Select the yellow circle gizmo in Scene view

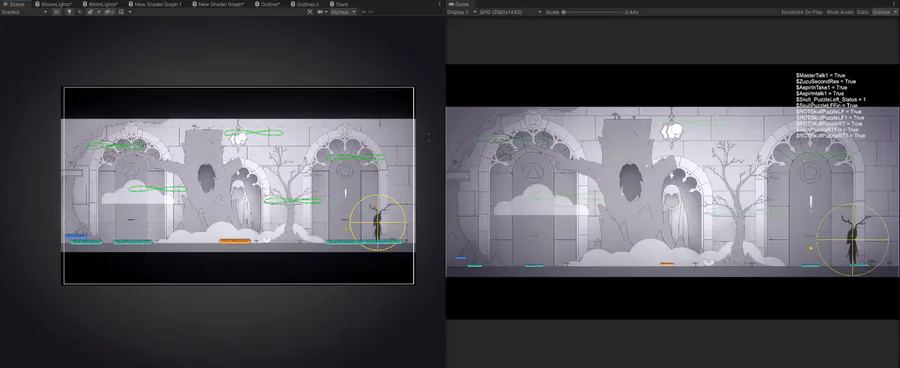point(378,223)
